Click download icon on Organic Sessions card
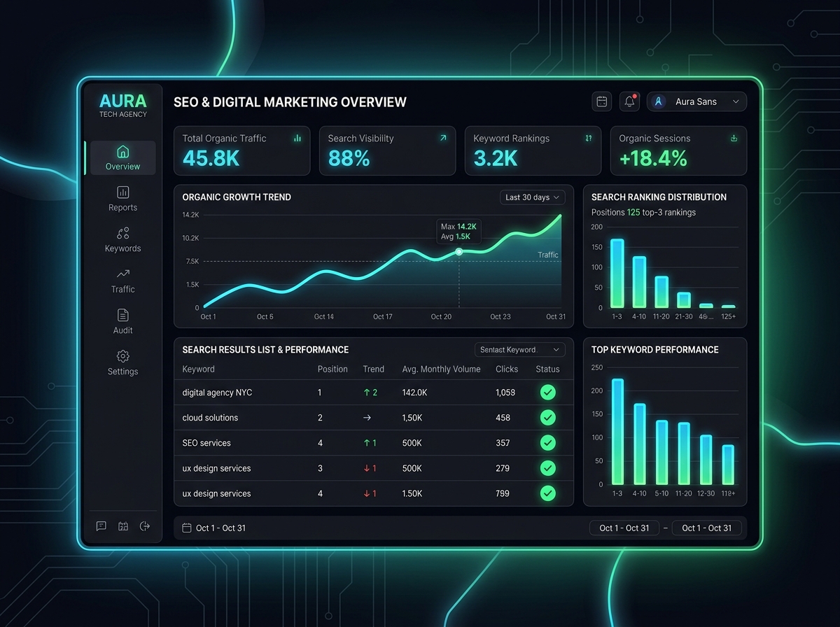This screenshot has width=840, height=627. [734, 139]
